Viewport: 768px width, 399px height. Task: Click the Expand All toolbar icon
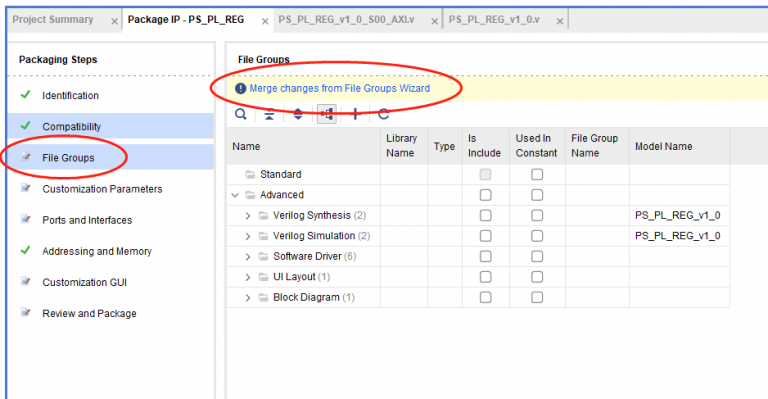298,115
